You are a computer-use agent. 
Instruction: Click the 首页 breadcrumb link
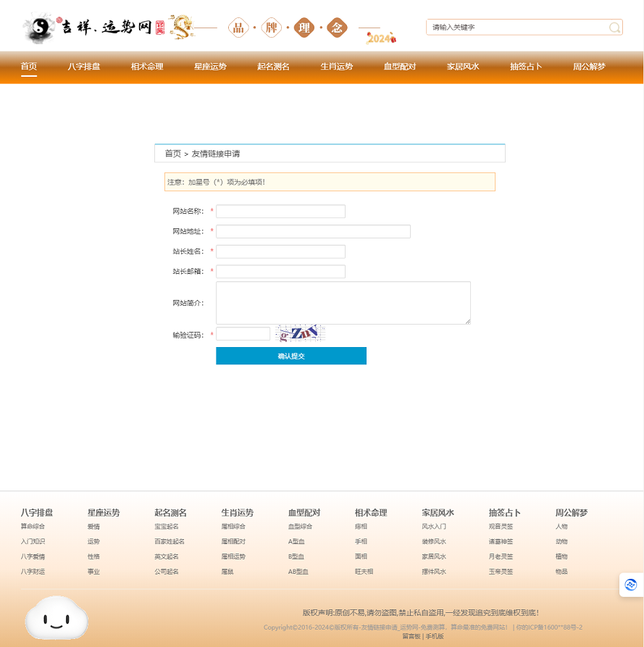point(173,154)
